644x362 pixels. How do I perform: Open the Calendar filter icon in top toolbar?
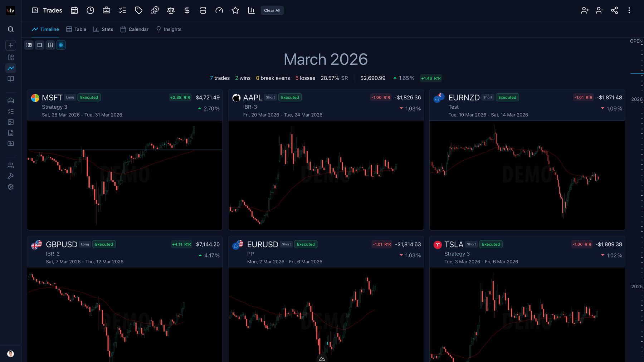[x=74, y=10]
